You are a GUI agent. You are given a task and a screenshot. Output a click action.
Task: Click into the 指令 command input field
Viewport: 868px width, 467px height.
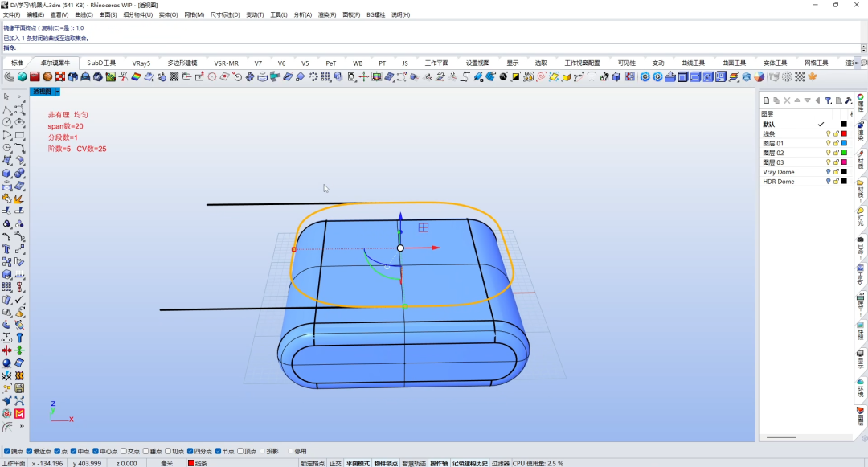click(x=437, y=48)
